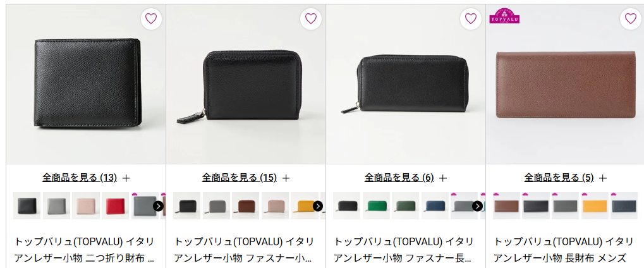Choose yellow swatch of men's long wallet
This screenshot has height=268, width=644.
tap(595, 205)
